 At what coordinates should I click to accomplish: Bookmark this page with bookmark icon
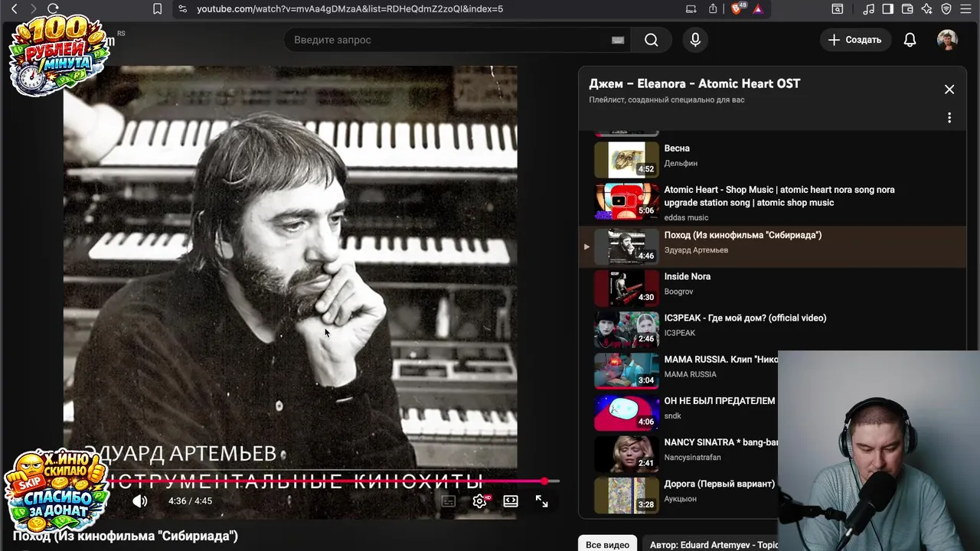coord(157,9)
